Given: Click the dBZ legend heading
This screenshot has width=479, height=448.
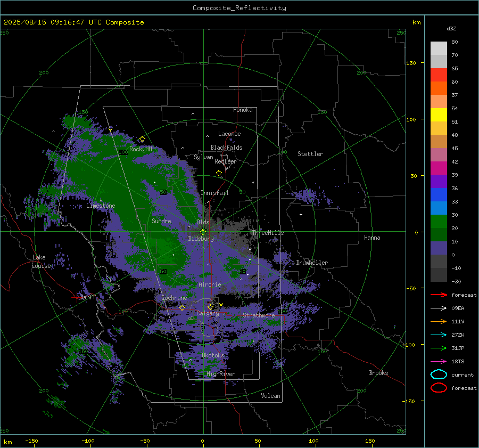Looking at the screenshot, I should pos(451,28).
